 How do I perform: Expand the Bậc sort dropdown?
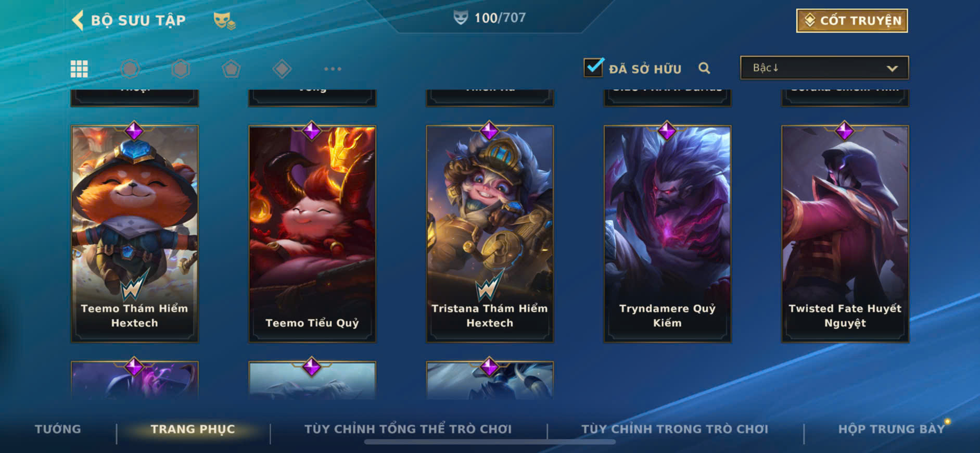824,68
